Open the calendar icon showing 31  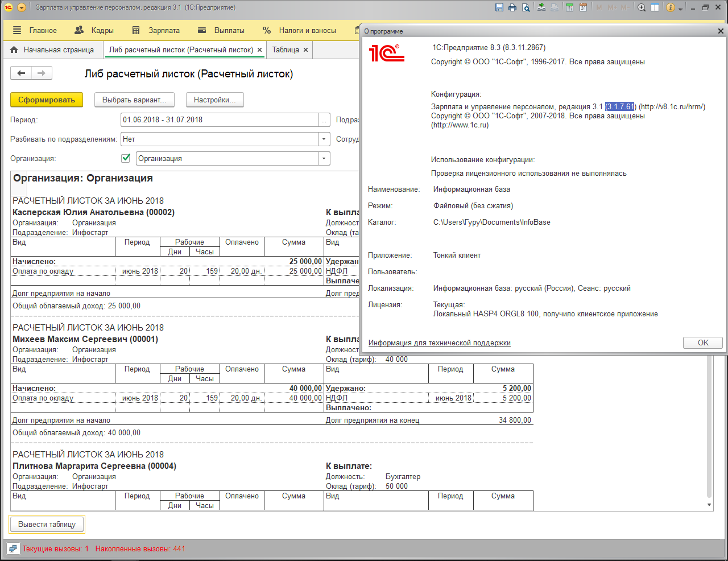coord(583,7)
